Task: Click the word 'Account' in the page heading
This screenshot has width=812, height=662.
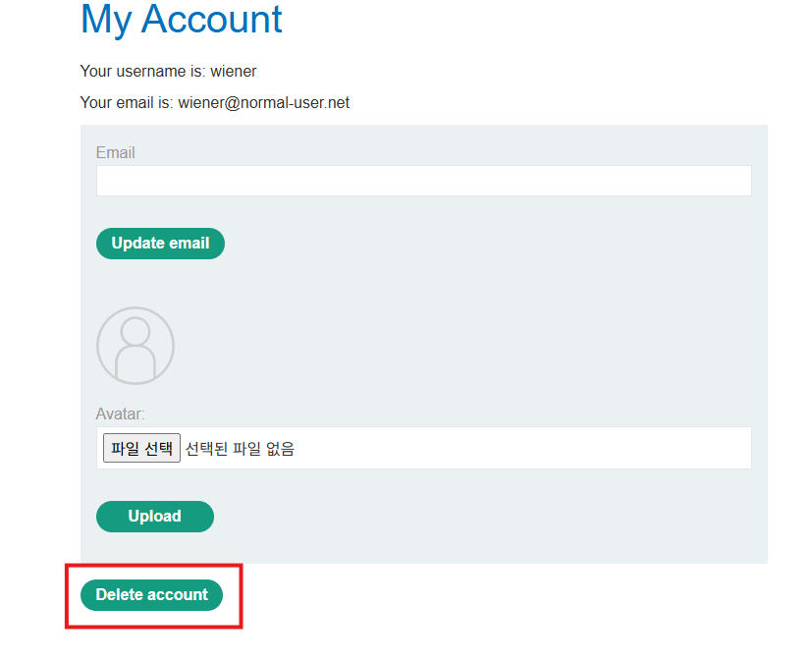Action: 211,20
